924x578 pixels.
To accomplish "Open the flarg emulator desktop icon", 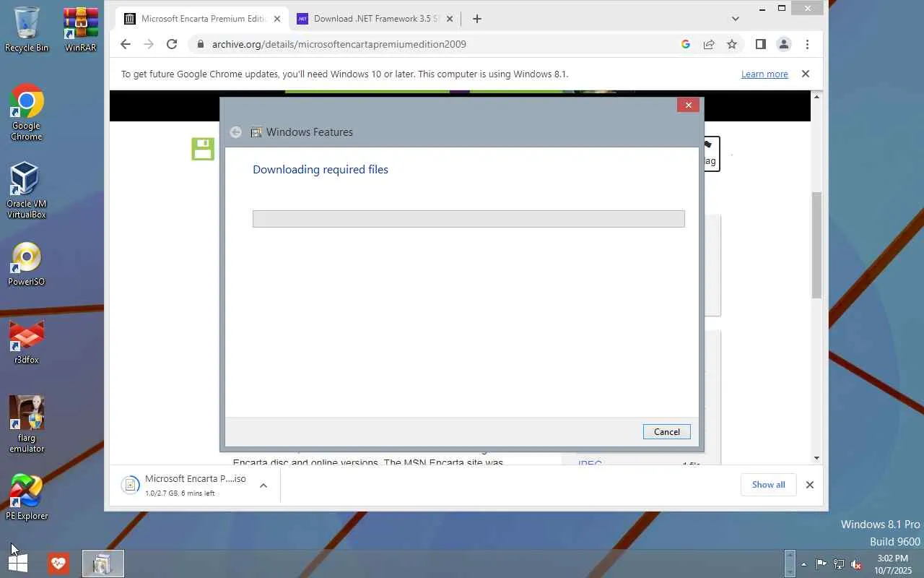I will (x=27, y=424).
